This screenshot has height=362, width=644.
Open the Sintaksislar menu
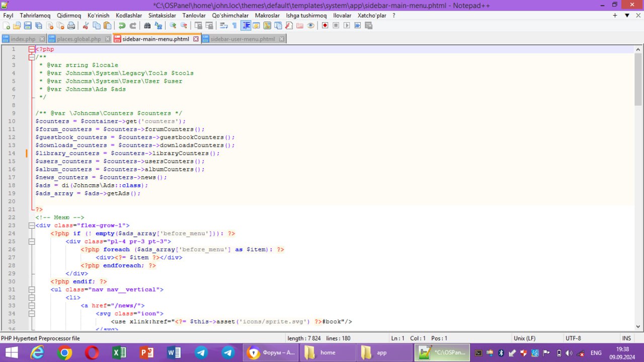[162, 16]
